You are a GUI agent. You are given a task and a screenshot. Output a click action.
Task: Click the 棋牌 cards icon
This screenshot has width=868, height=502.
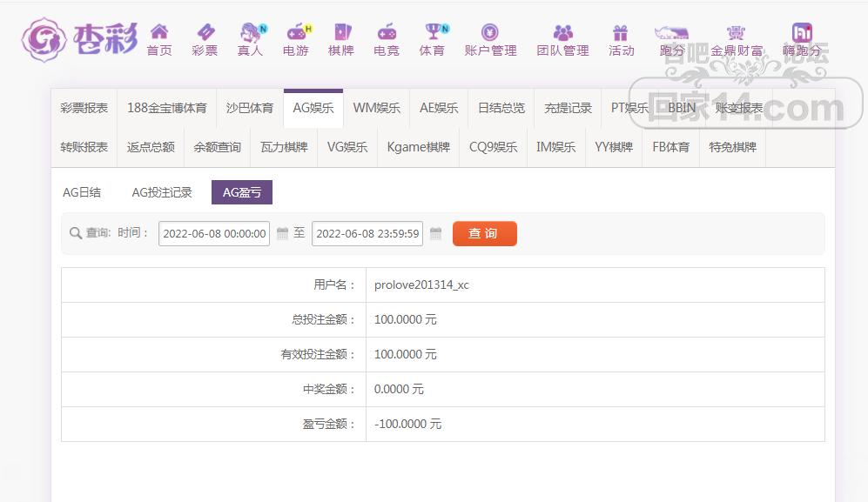pyautogui.click(x=341, y=33)
